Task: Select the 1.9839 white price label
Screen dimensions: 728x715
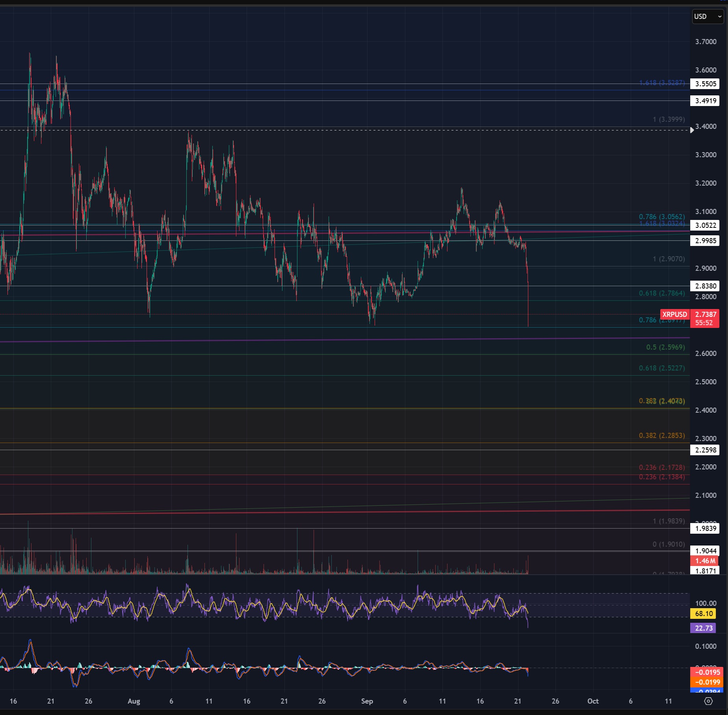Action: tap(705, 529)
